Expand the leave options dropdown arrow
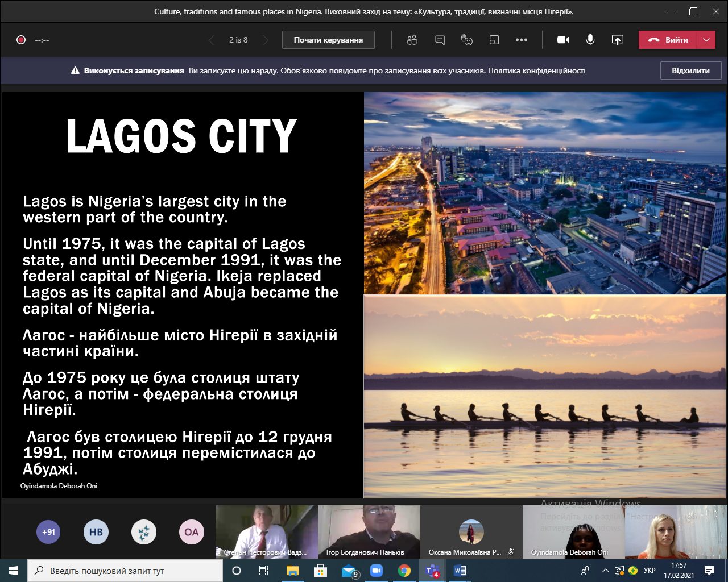The image size is (728, 582). [x=706, y=40]
